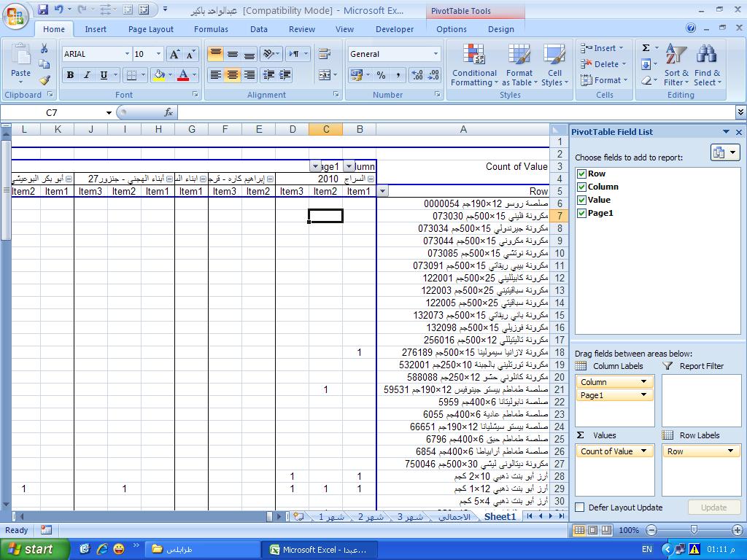747x560 pixels.
Task: Apply the yellow Fill Color bucket
Action: (159, 75)
